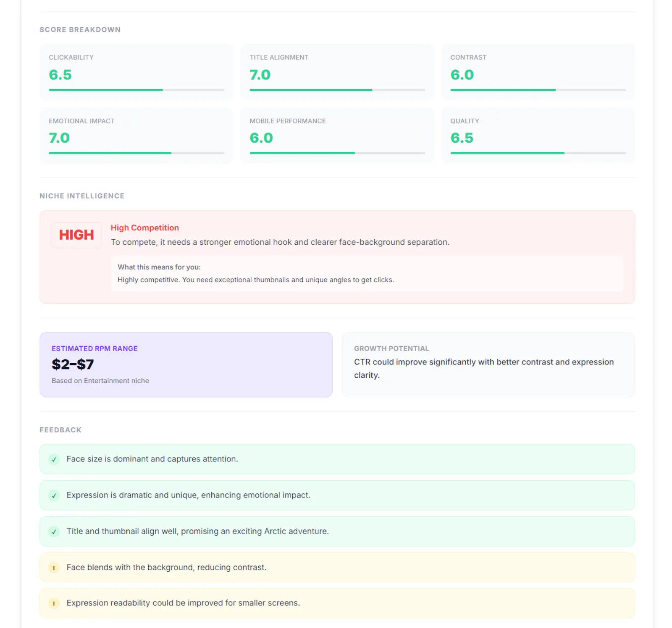Click 'Face blends with the background' feedback text
The image size is (672, 628).
166,568
